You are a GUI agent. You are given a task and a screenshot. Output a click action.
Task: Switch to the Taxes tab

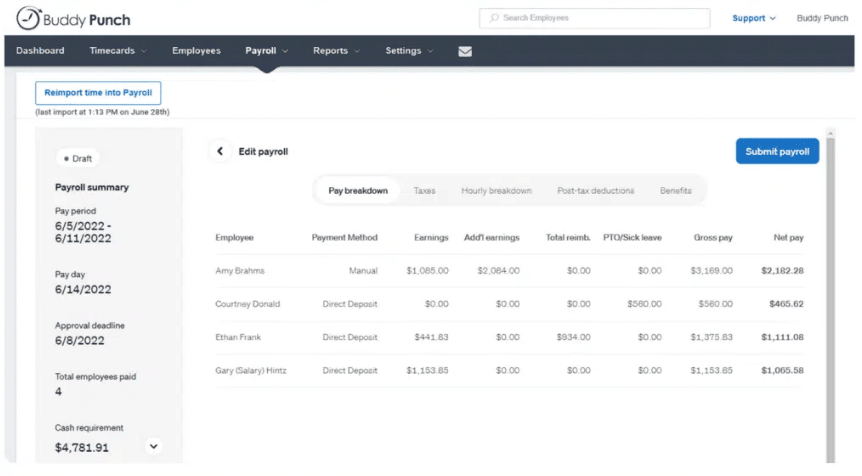(424, 191)
